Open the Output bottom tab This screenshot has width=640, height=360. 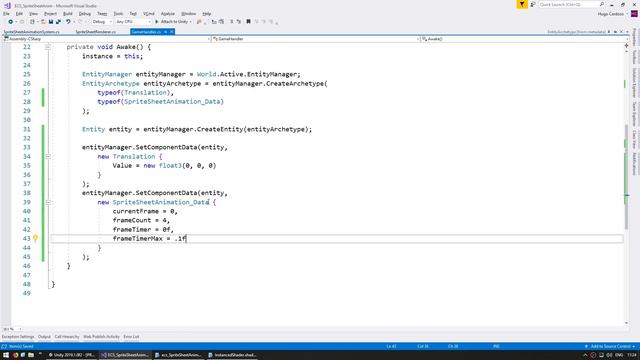point(44,337)
